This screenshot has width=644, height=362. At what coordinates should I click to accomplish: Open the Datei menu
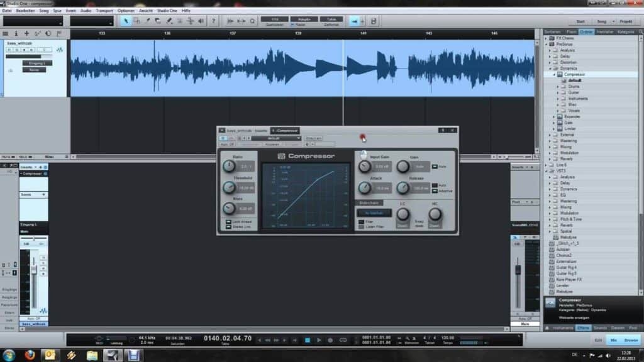pos(6,11)
